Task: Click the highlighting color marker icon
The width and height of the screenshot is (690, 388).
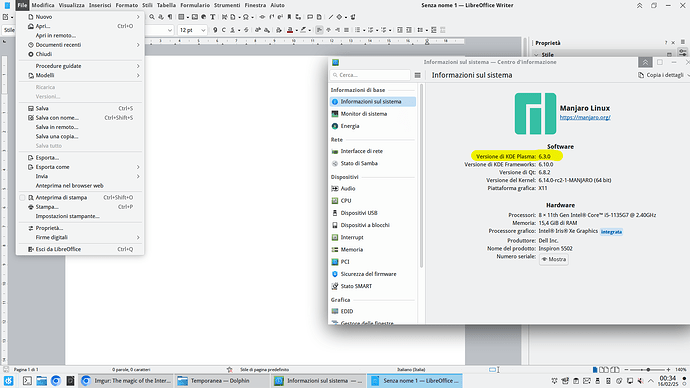Action: (x=303, y=30)
